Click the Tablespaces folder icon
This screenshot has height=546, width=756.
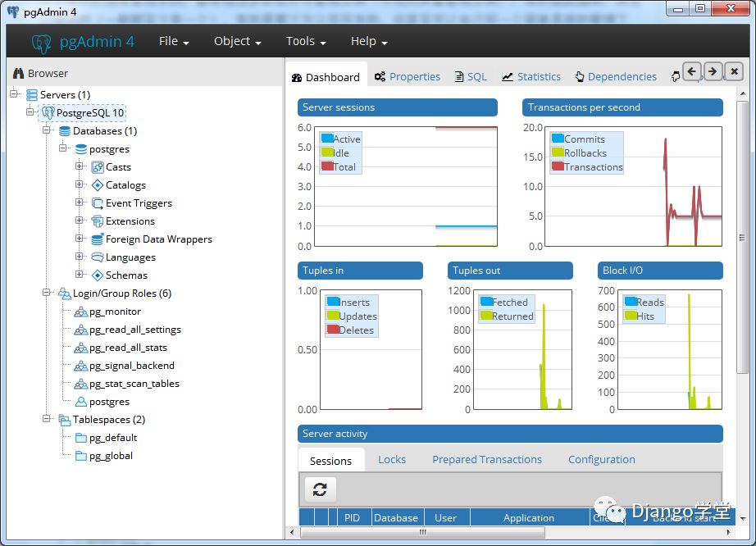[65, 420]
